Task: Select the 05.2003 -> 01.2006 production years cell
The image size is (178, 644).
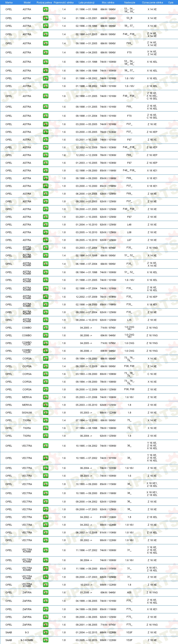Action: click(86, 397)
